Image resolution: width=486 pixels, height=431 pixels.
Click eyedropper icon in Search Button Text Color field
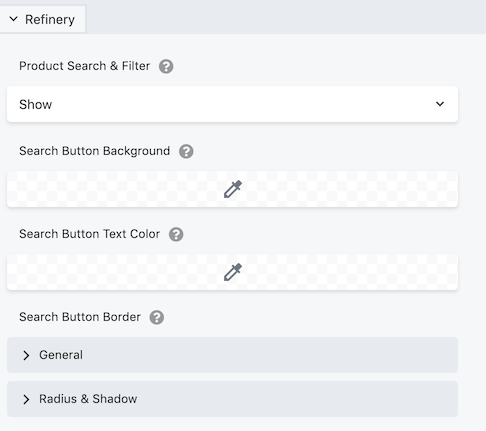click(x=233, y=272)
